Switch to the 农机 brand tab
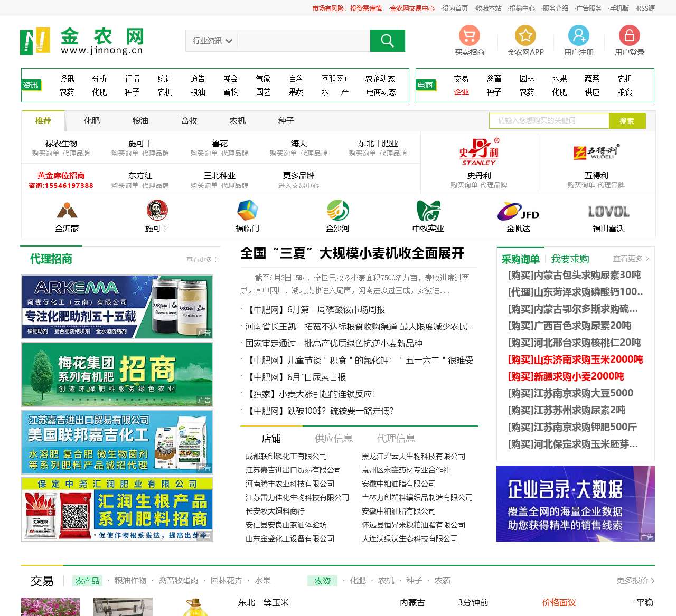 [238, 121]
